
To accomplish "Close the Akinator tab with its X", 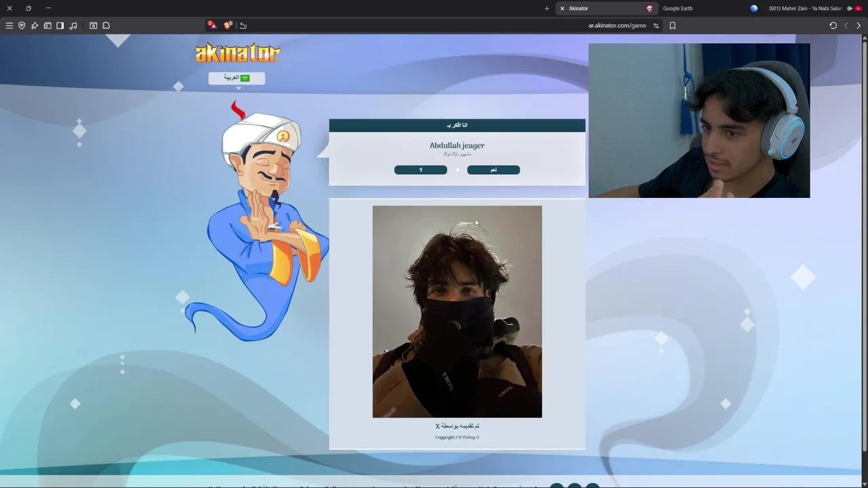I will (x=562, y=8).
